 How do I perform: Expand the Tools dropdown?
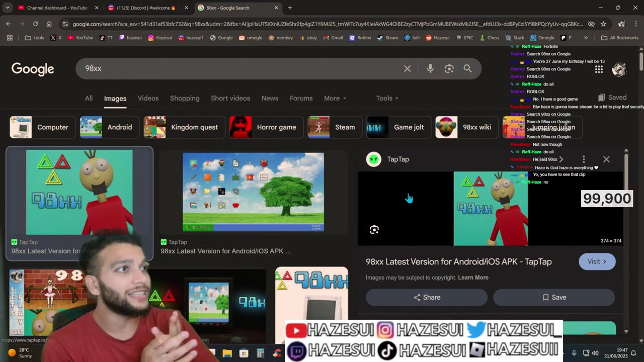click(x=387, y=98)
